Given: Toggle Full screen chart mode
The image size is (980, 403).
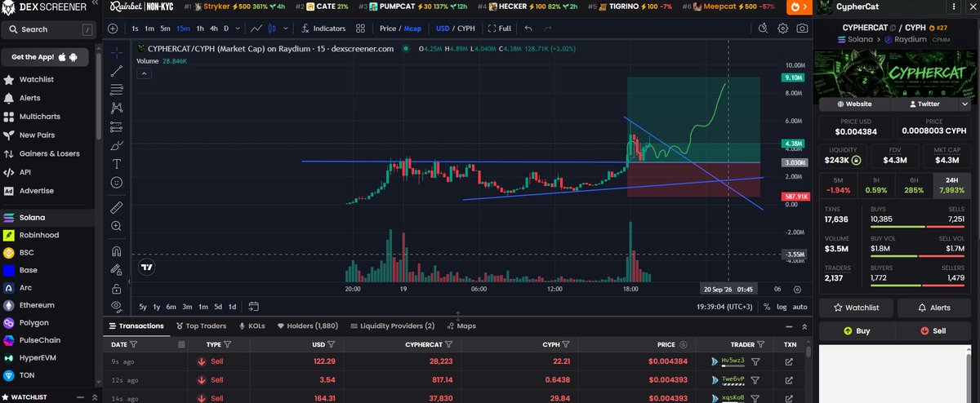Looking at the screenshot, I should pos(499,29).
